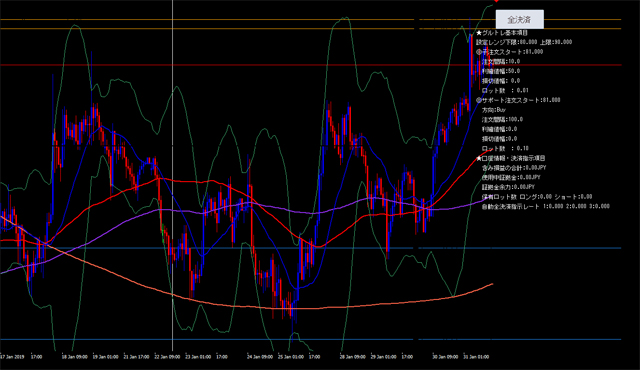Click the 使用中証拠金:0.00JPY line
This screenshot has height=370, width=640.
[x=511, y=177]
